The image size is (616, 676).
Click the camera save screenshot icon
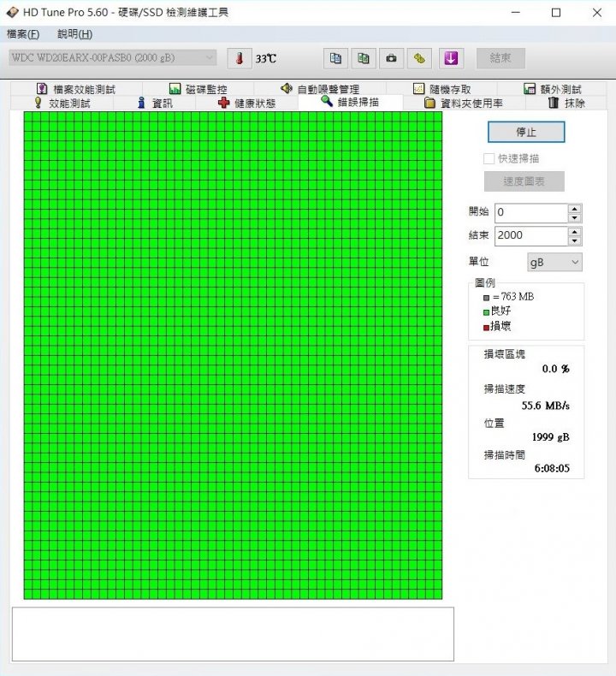tap(391, 58)
